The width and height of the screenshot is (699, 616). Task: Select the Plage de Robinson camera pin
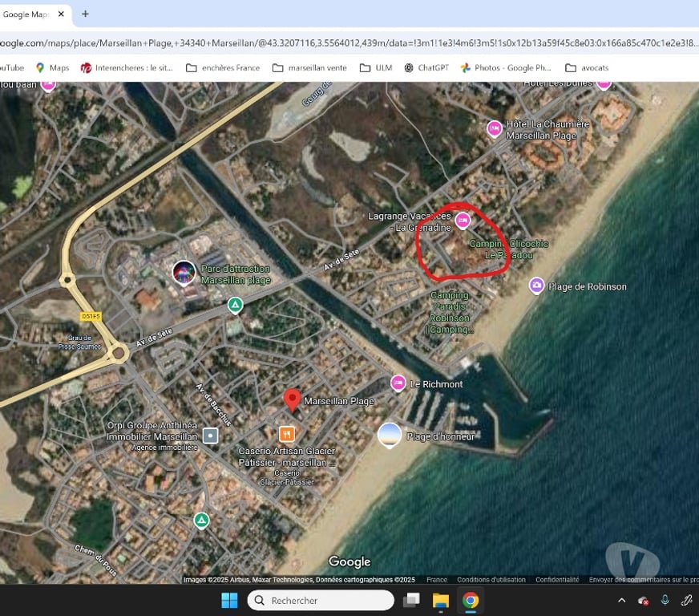(x=536, y=286)
